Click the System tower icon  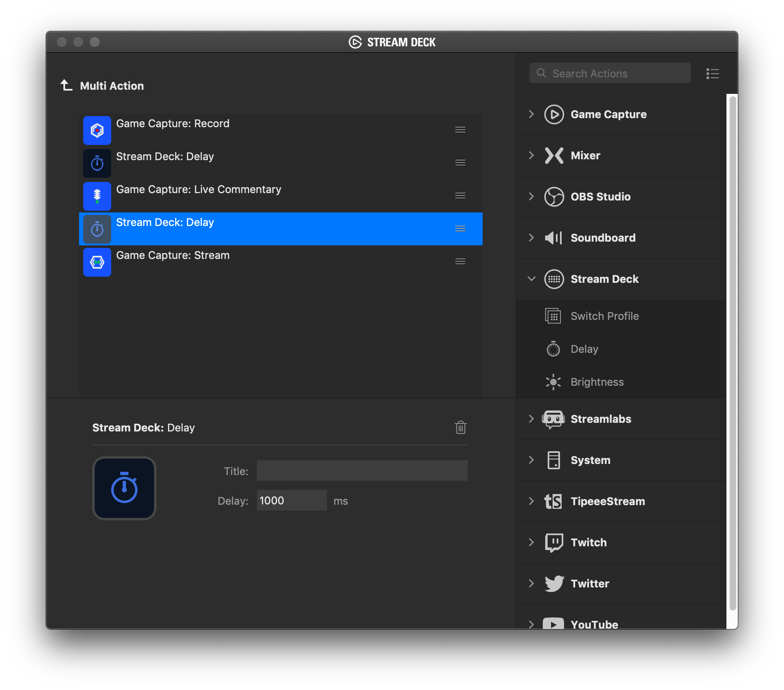click(x=554, y=460)
